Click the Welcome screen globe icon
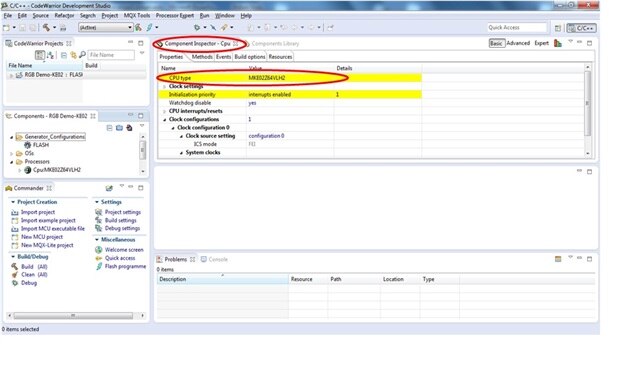The image size is (620, 370). 98,250
